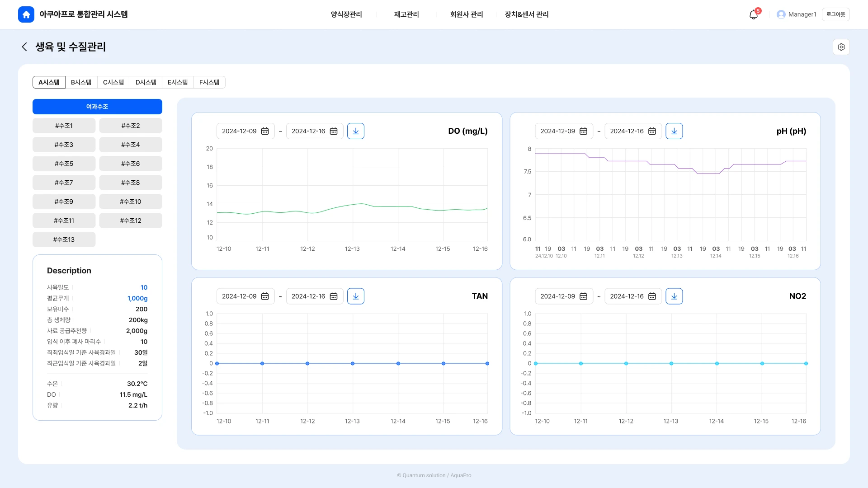Open calendar icon of DO end date
The height and width of the screenshot is (488, 868).
pyautogui.click(x=334, y=131)
